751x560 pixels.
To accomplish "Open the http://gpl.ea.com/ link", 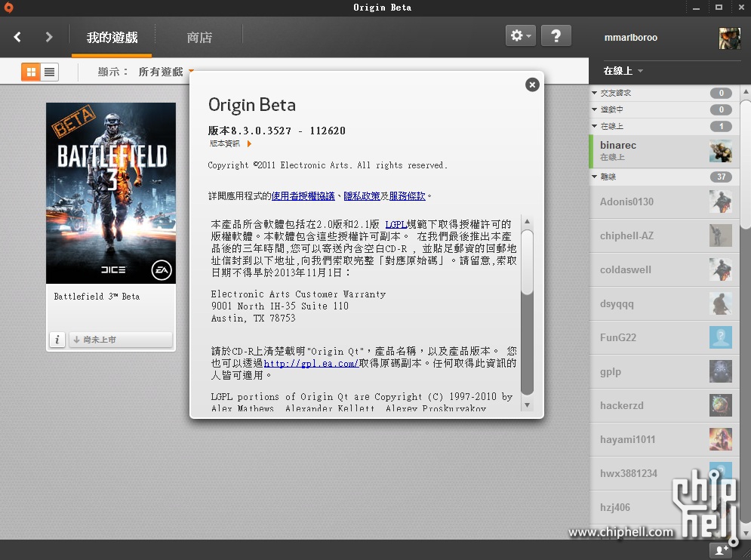I will [311, 364].
